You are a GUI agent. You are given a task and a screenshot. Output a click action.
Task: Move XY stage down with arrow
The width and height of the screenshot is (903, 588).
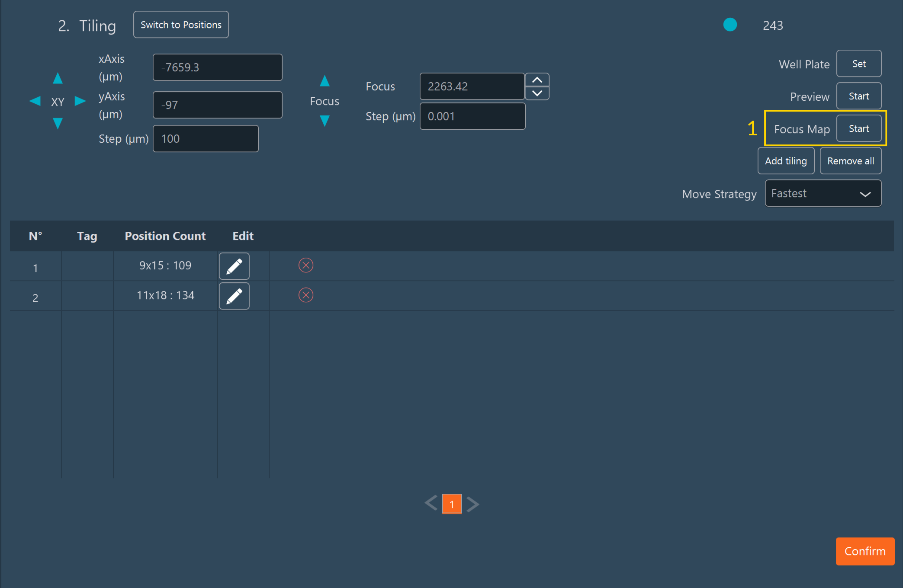(x=58, y=123)
